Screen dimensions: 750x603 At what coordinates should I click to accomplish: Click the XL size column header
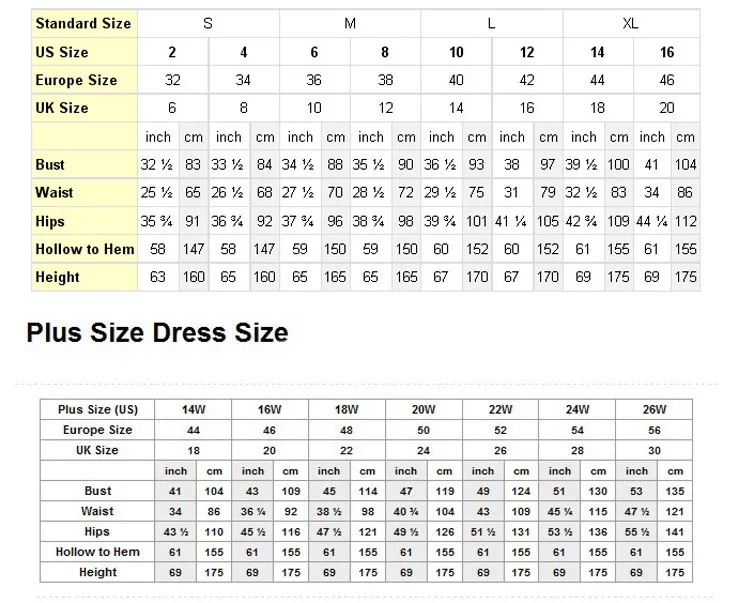(x=630, y=23)
